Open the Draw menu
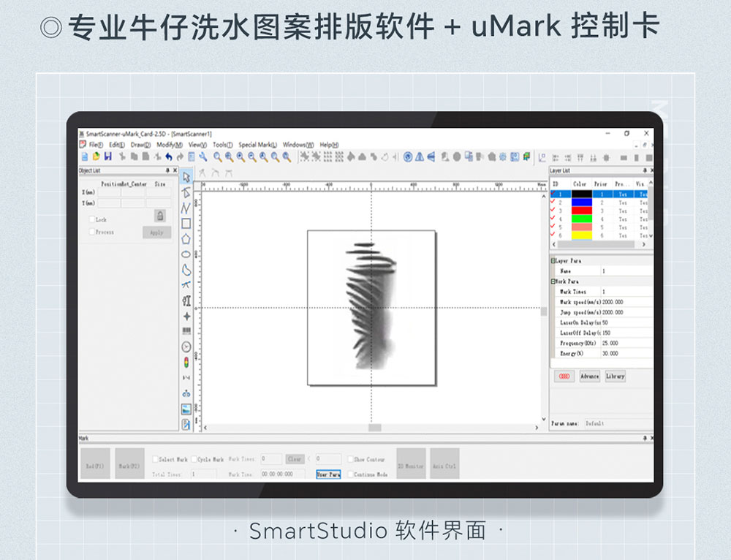This screenshot has height=560, width=731. point(140,145)
